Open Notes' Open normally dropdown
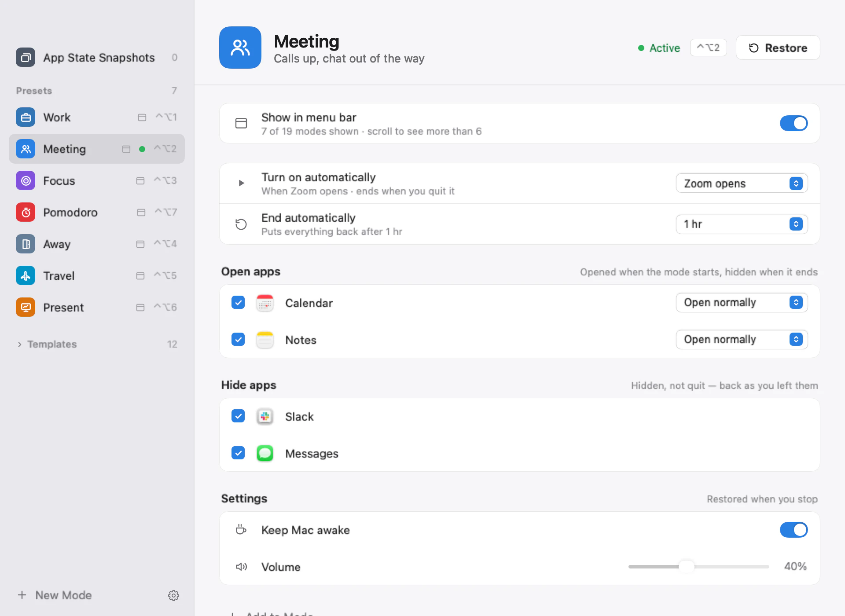This screenshot has width=845, height=616. click(742, 340)
